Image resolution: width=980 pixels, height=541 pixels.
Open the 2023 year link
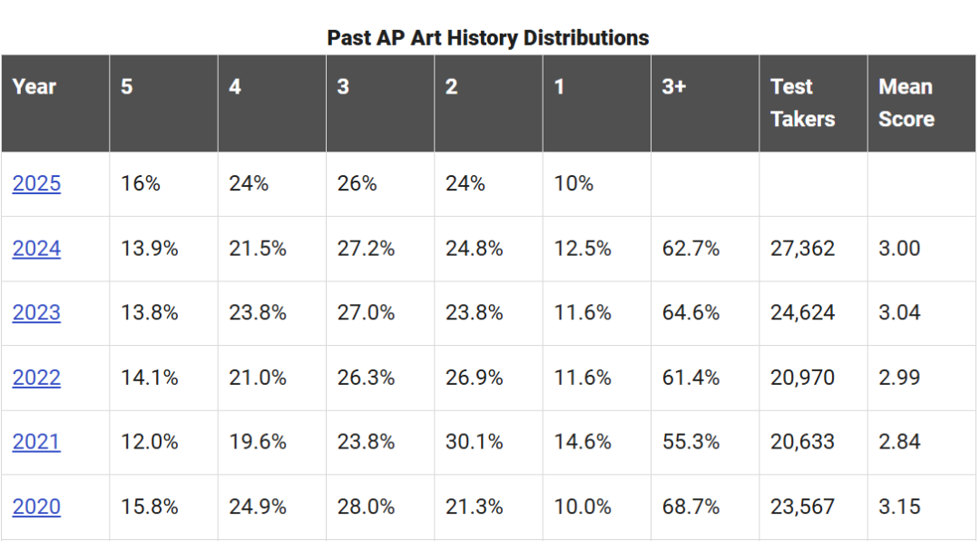tap(36, 312)
